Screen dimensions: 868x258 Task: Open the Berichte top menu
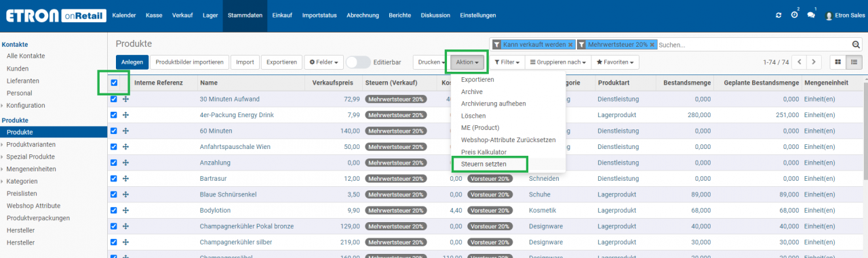pyautogui.click(x=399, y=15)
